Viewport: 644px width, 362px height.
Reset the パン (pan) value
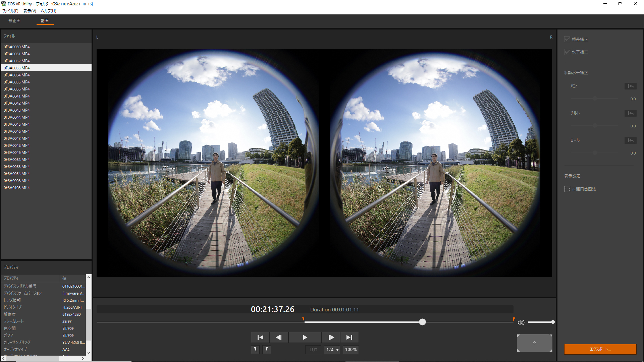coord(630,86)
